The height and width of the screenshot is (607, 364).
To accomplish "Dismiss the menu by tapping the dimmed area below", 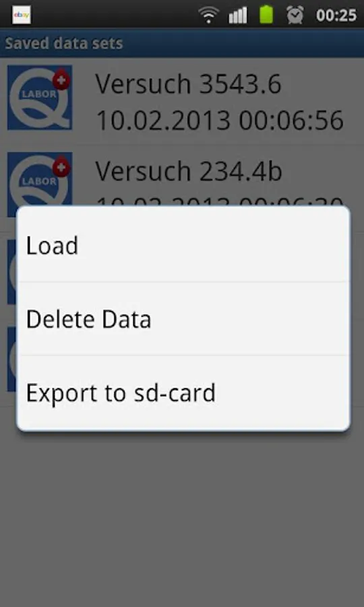I will tap(182, 519).
